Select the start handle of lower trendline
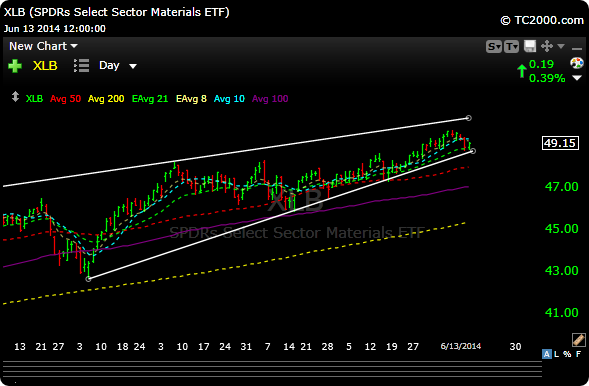The width and height of the screenshot is (589, 386). 88,279
